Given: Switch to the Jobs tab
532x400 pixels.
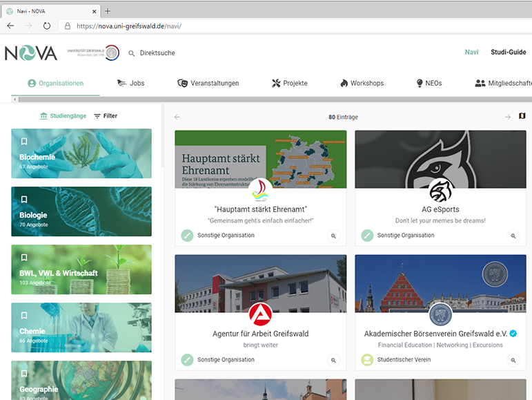Looking at the screenshot, I should 130,84.
